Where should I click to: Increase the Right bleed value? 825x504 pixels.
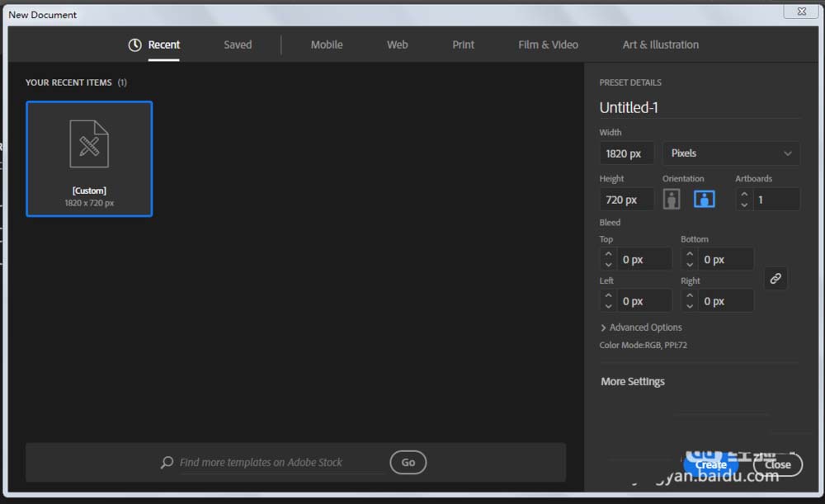click(690, 295)
